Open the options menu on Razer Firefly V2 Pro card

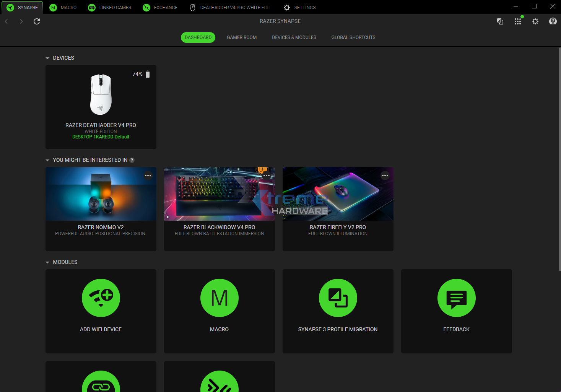pyautogui.click(x=385, y=176)
